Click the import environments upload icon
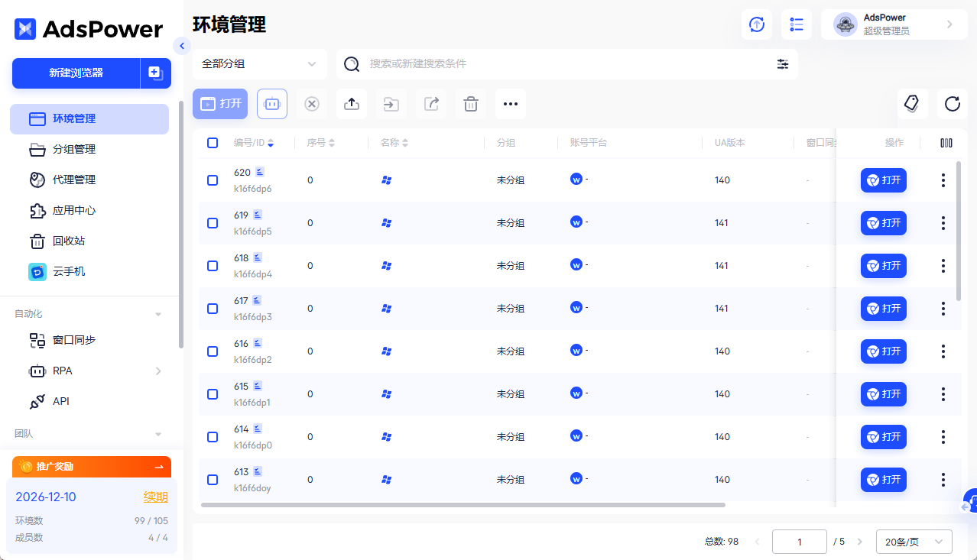The image size is (977, 560). coord(351,103)
